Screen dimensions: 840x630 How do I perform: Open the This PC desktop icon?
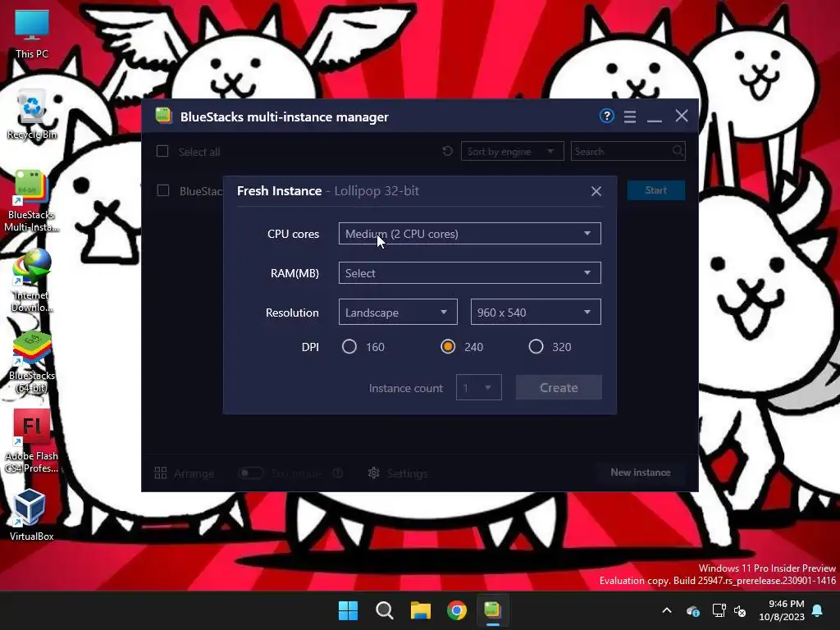point(32,34)
